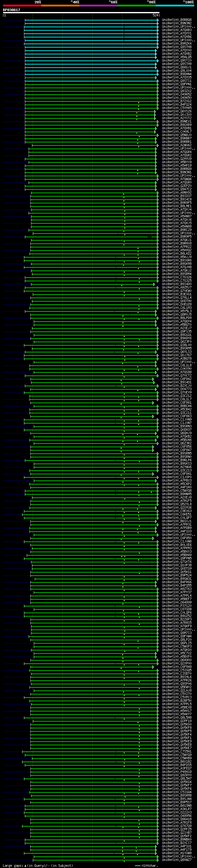
Task: Select the UniRef100_Q9FPN1 hit label
Action: pyautogui.click(x=177, y=84)
